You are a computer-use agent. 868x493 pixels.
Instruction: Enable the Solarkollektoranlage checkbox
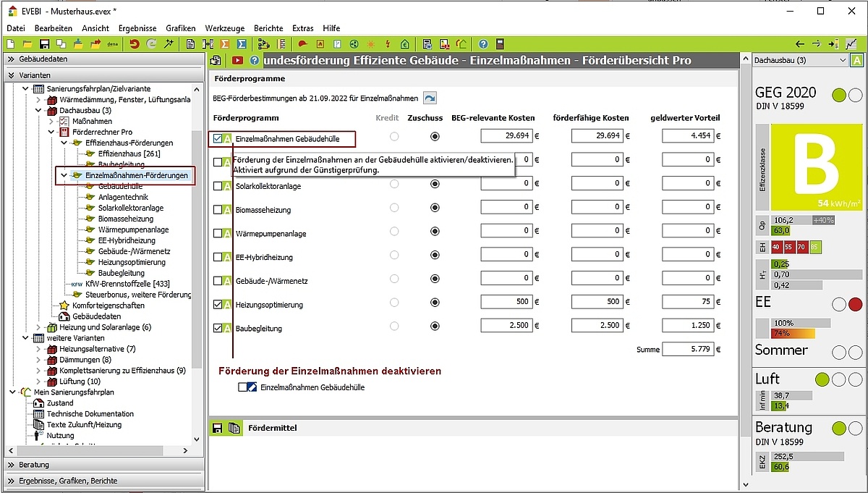coord(218,186)
